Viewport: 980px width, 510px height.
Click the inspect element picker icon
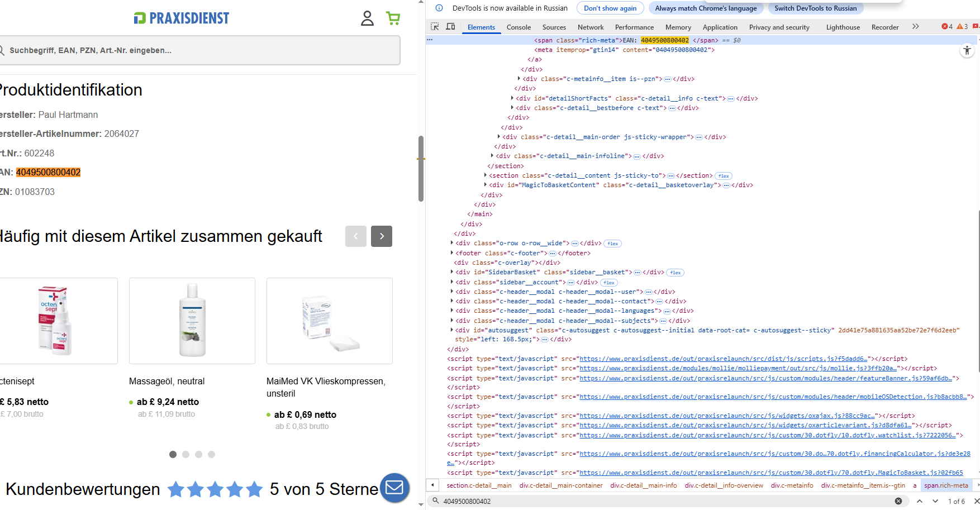(435, 27)
